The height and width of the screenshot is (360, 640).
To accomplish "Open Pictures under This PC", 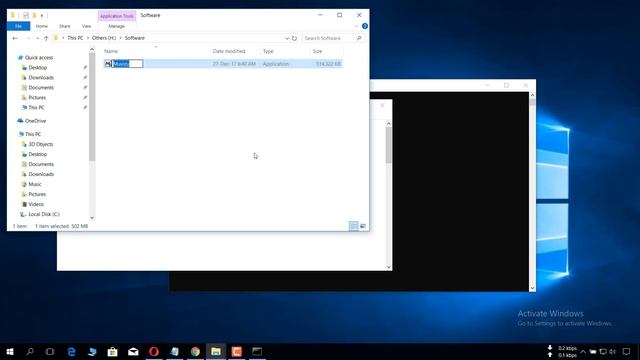I will tap(37, 194).
